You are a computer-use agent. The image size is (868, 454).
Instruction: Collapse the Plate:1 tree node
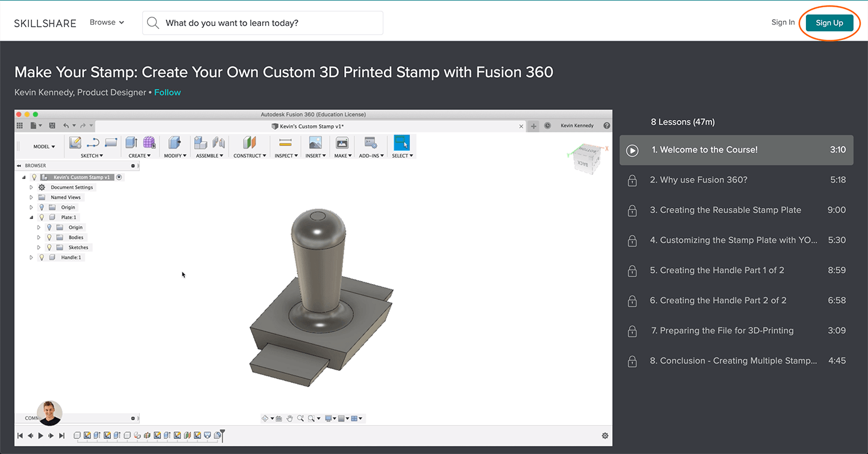(31, 217)
